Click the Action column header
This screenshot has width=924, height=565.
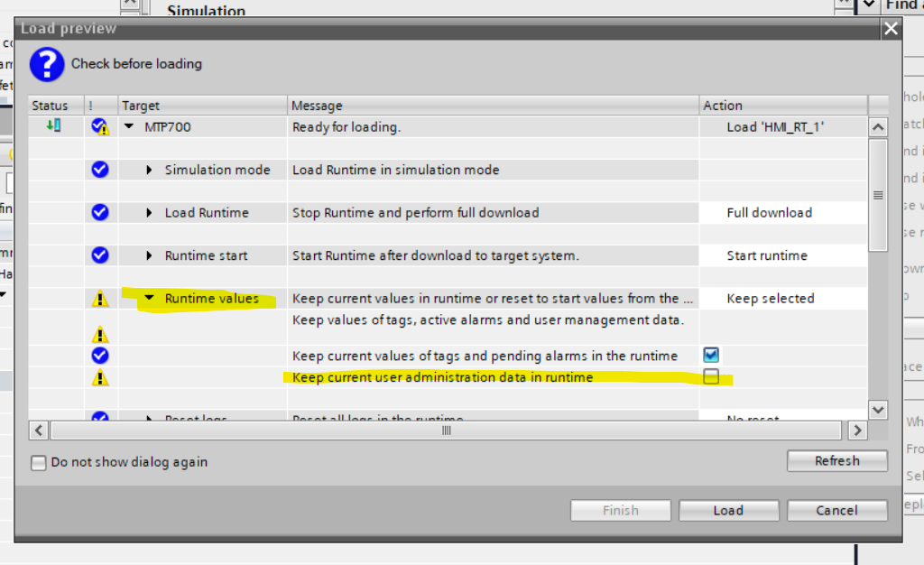723,106
